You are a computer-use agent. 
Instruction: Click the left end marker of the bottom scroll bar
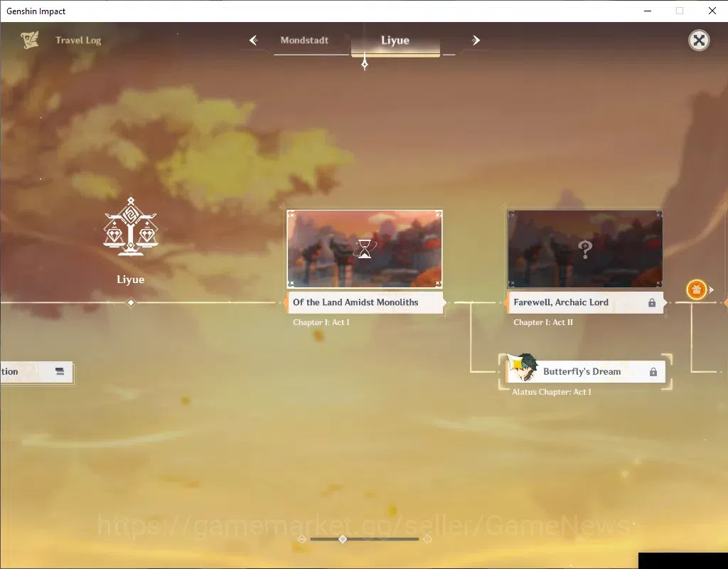tap(301, 539)
